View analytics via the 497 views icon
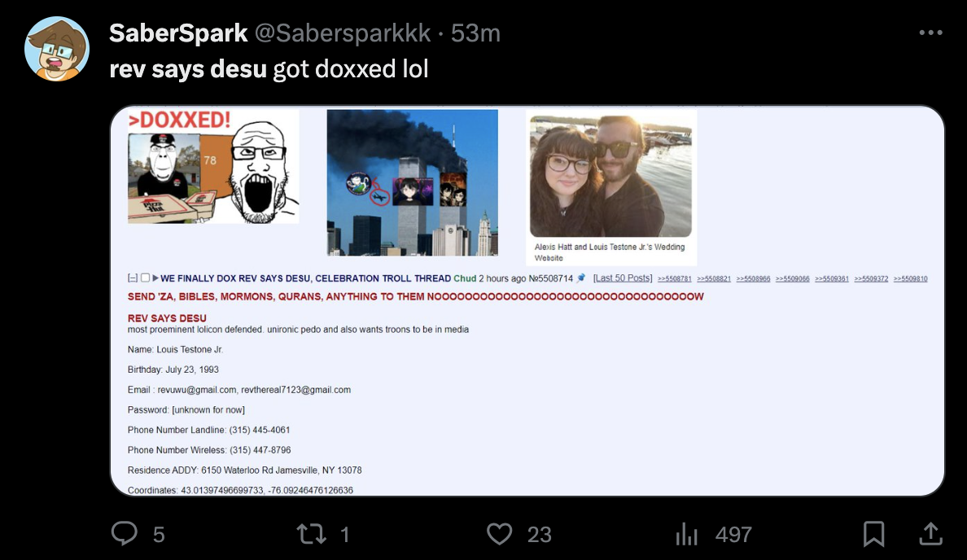Viewport: 967px width, 560px height. pos(686,533)
